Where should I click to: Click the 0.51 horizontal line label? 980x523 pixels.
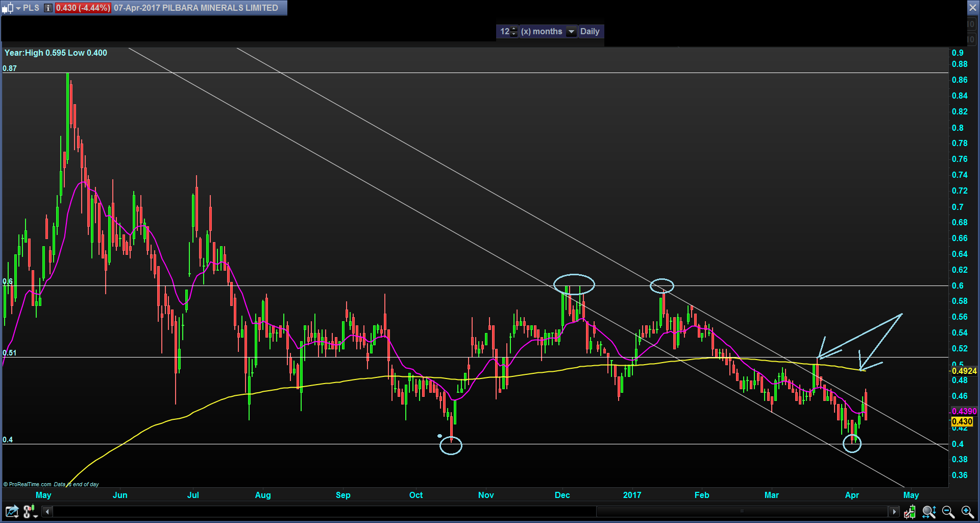click(x=10, y=353)
